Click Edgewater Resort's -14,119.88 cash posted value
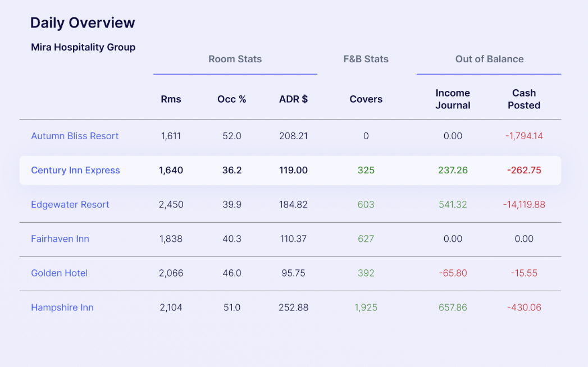Screen dimensions: 588x367 524,204
